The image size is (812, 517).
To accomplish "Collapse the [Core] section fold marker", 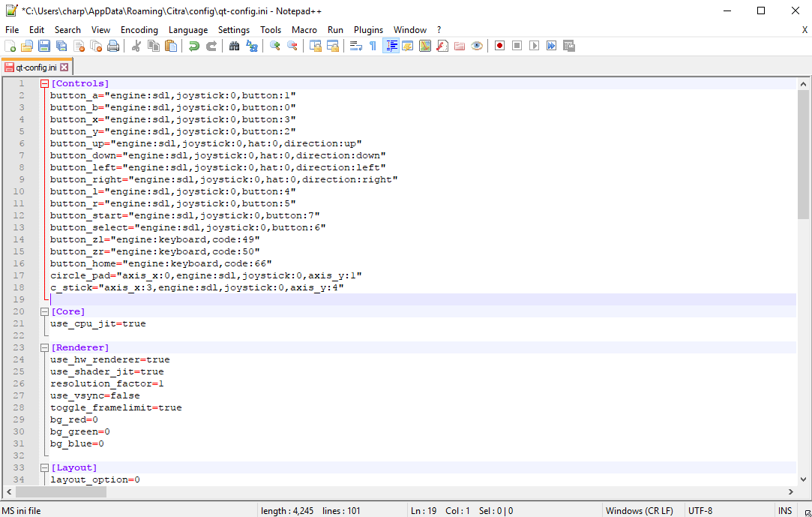I will (44, 312).
